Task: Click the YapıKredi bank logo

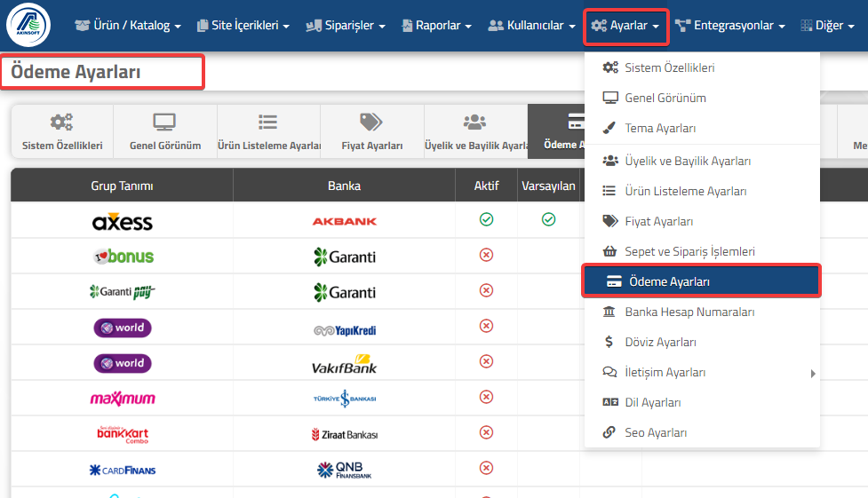Action: 345,330
